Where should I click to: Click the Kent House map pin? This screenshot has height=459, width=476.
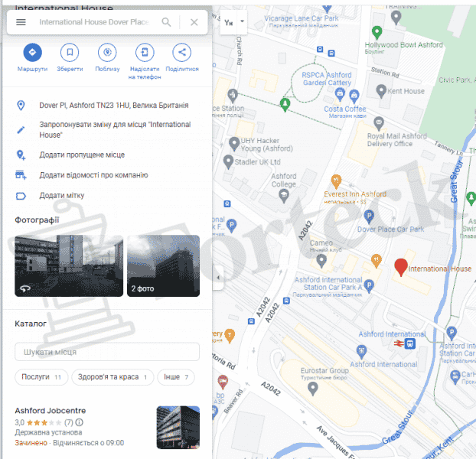pos(381,91)
